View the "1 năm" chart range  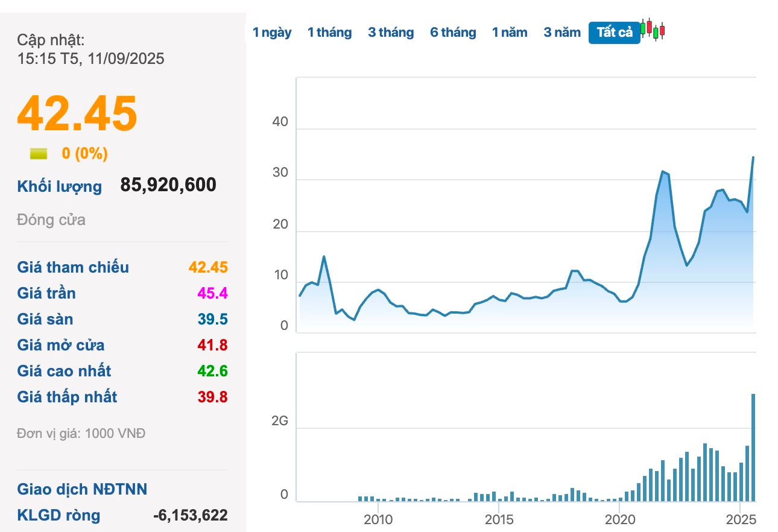coord(510,33)
